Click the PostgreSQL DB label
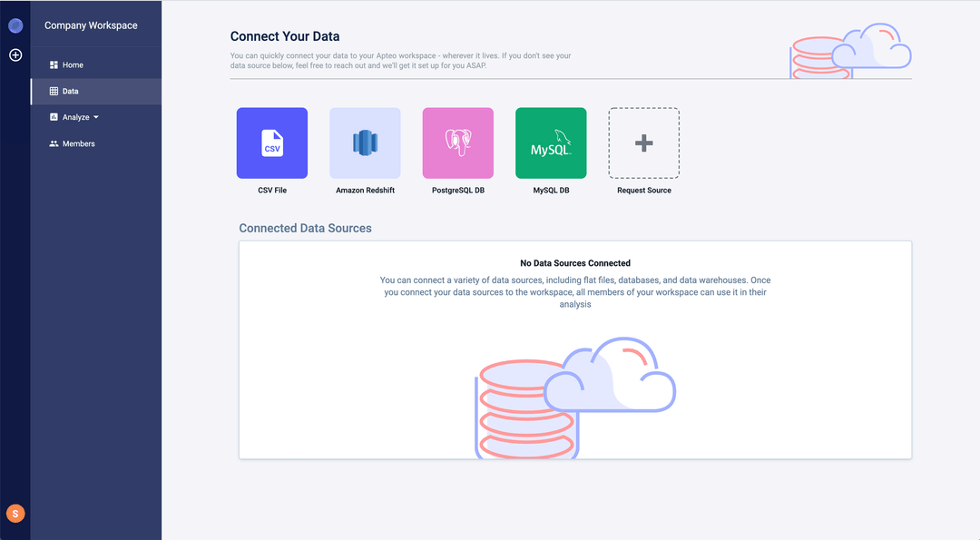980x540 pixels. pos(458,191)
